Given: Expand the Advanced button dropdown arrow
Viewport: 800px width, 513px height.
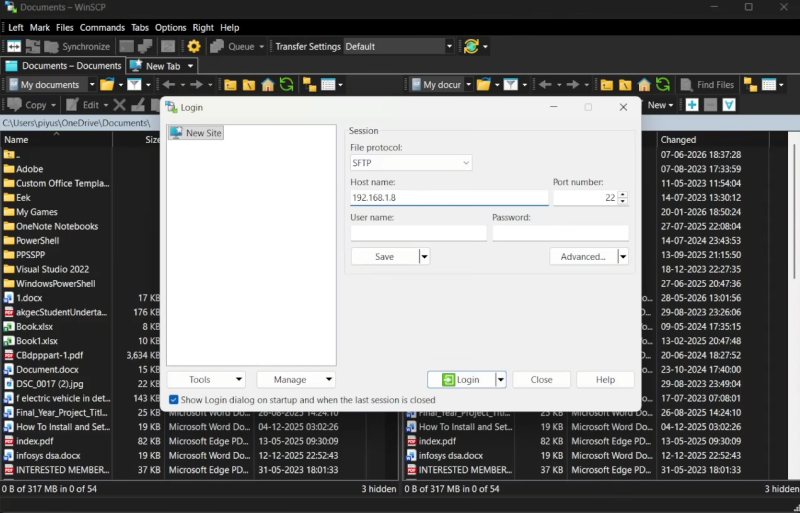Looking at the screenshot, I should pyautogui.click(x=622, y=256).
